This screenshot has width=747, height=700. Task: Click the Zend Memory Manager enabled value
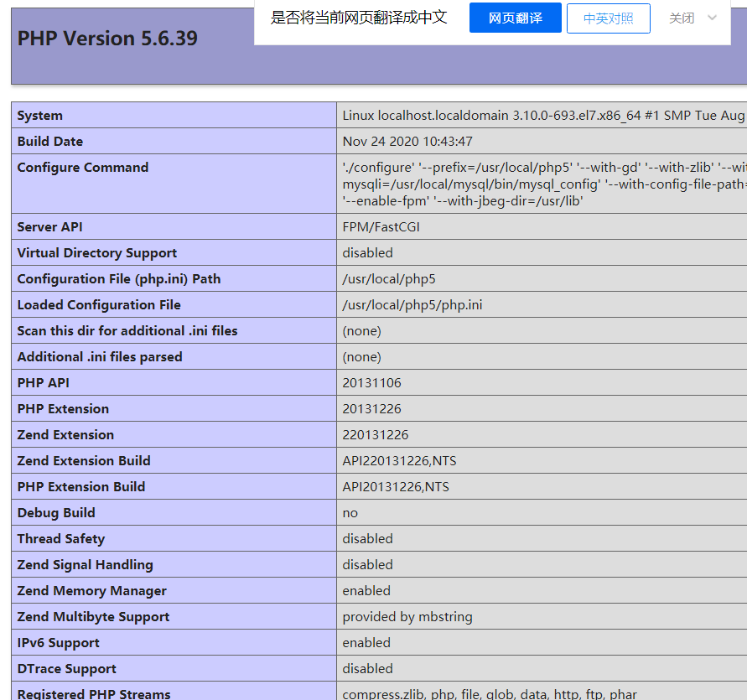pyautogui.click(x=366, y=591)
